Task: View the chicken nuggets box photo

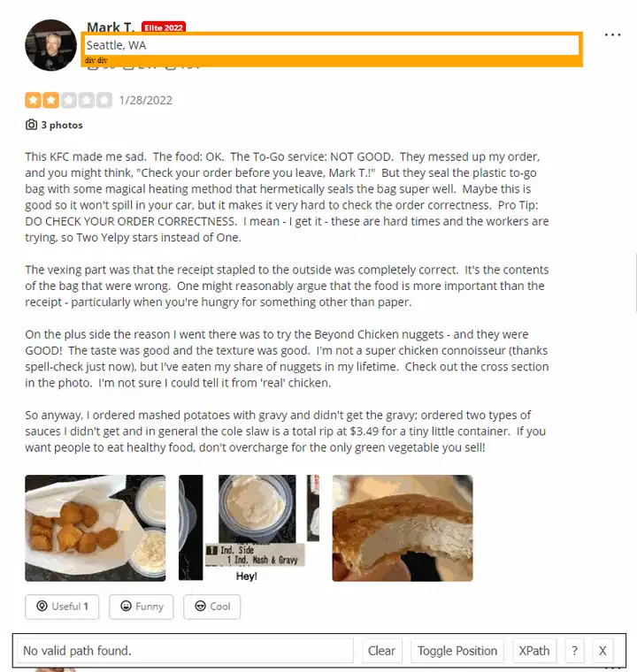Action: 96,528
